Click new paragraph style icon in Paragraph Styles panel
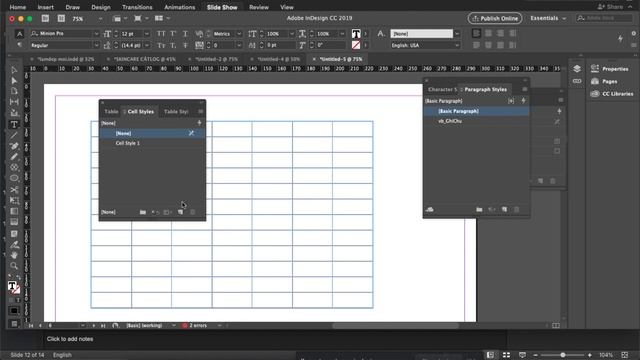Viewport: 640px width, 360px height. click(x=504, y=209)
